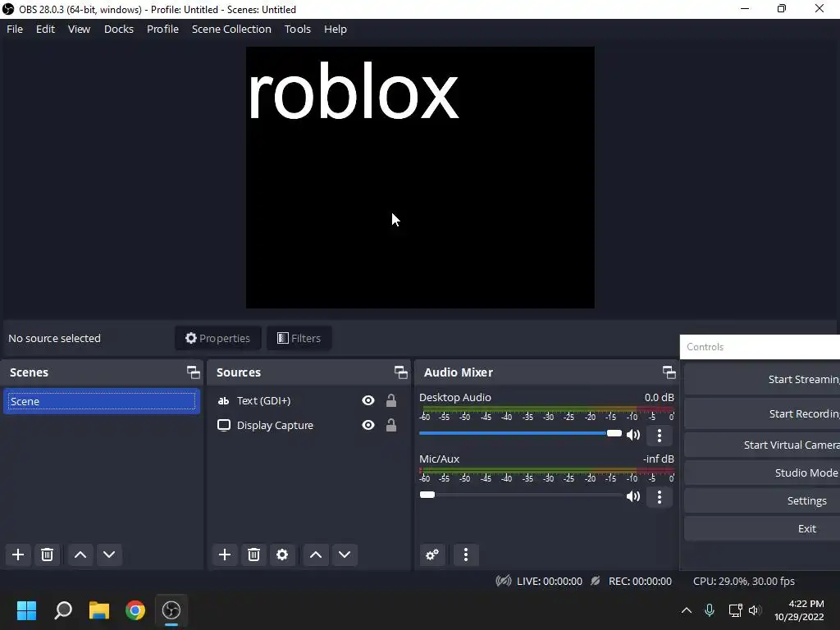The width and height of the screenshot is (840, 630).
Task: Undock the Scenes panel
Action: (x=194, y=372)
